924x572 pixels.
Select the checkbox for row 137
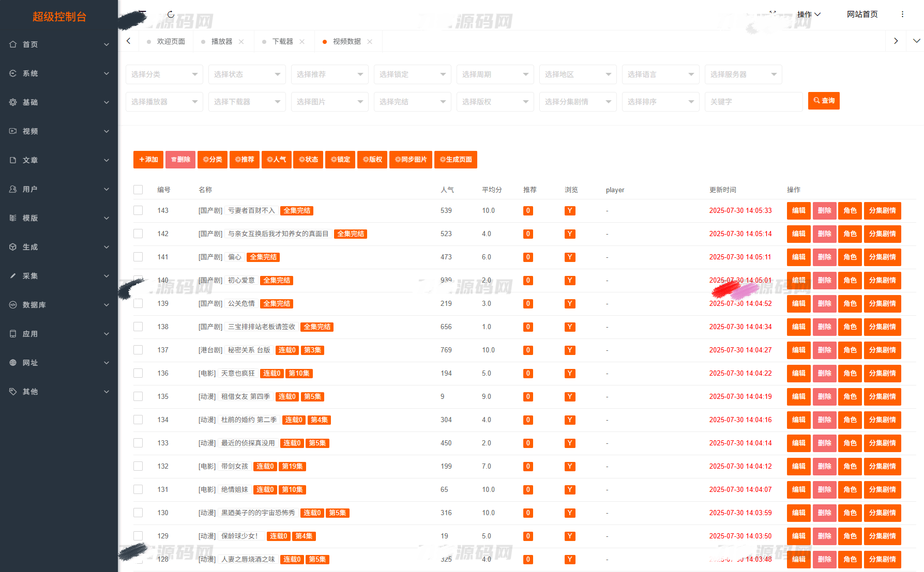pos(138,350)
